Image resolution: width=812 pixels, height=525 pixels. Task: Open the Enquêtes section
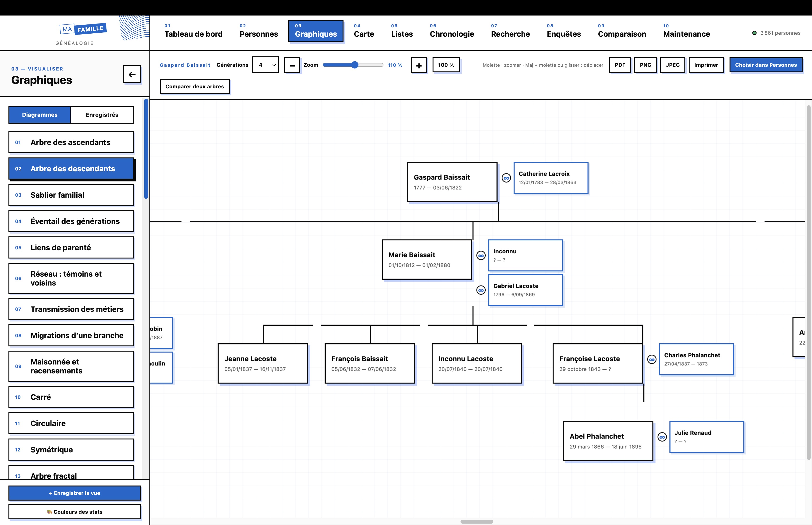coord(564,31)
